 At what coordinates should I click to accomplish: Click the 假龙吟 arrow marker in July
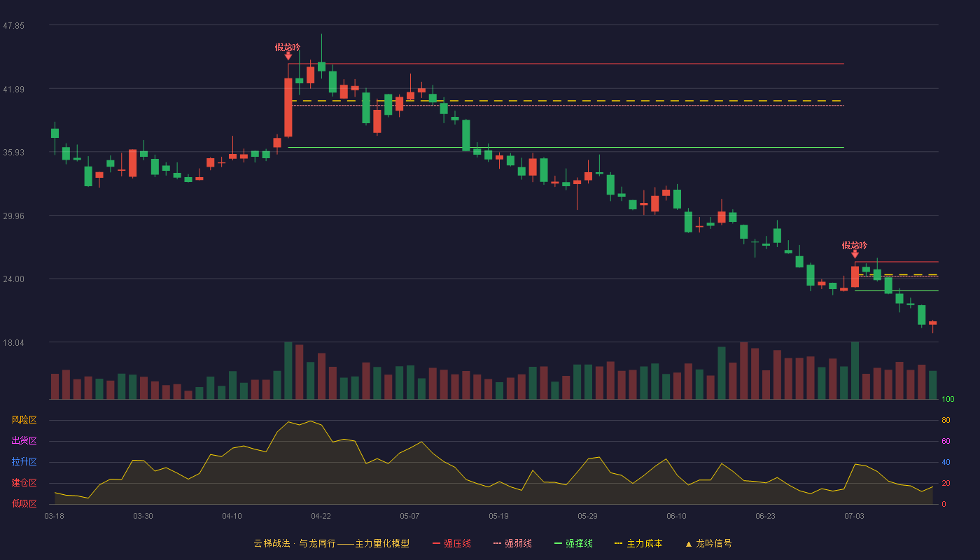click(855, 253)
